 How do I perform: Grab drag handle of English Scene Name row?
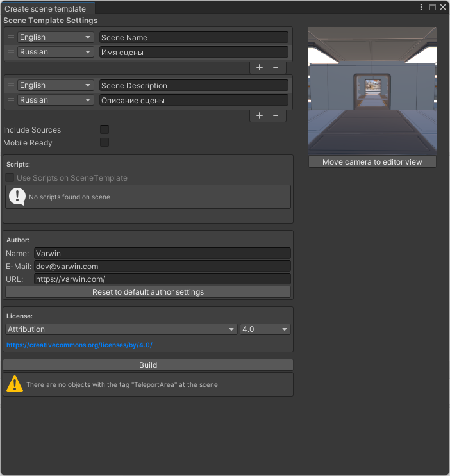[11, 37]
